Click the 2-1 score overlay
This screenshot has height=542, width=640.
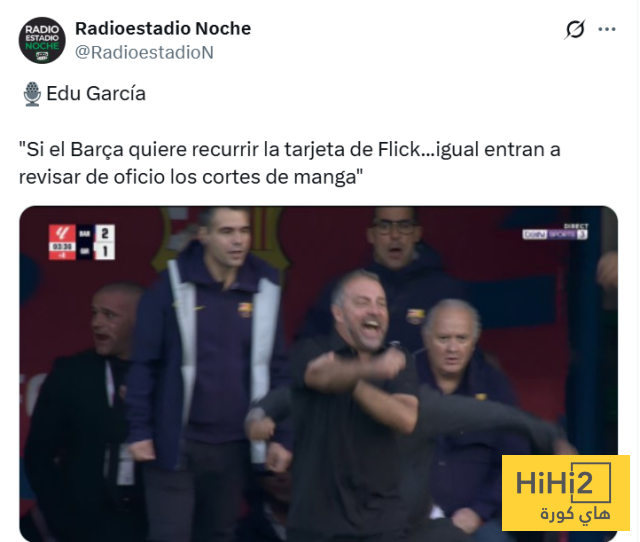(105, 242)
